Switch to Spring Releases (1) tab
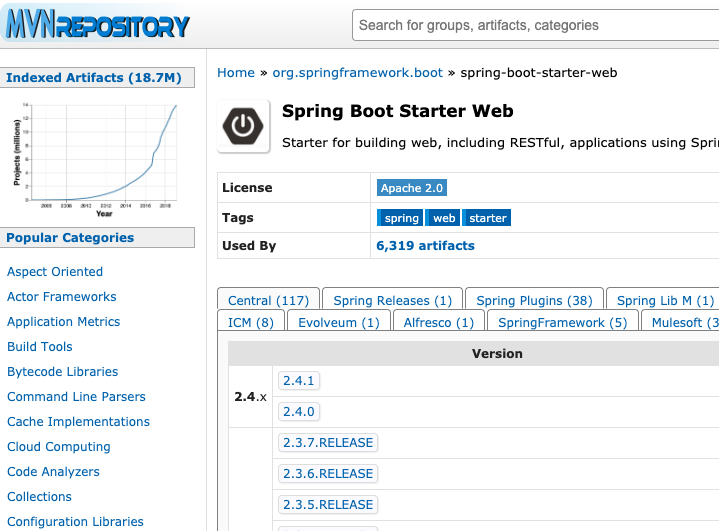719x531 pixels. pyautogui.click(x=393, y=300)
